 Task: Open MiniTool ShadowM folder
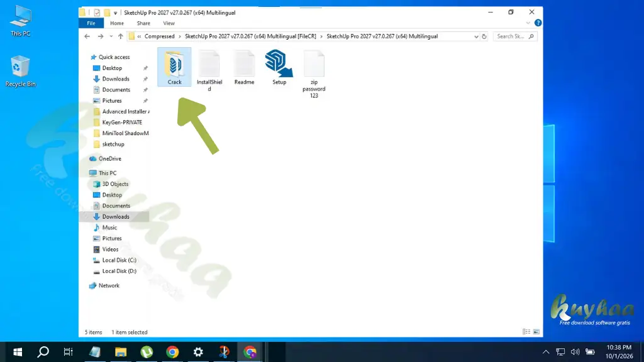pyautogui.click(x=121, y=133)
